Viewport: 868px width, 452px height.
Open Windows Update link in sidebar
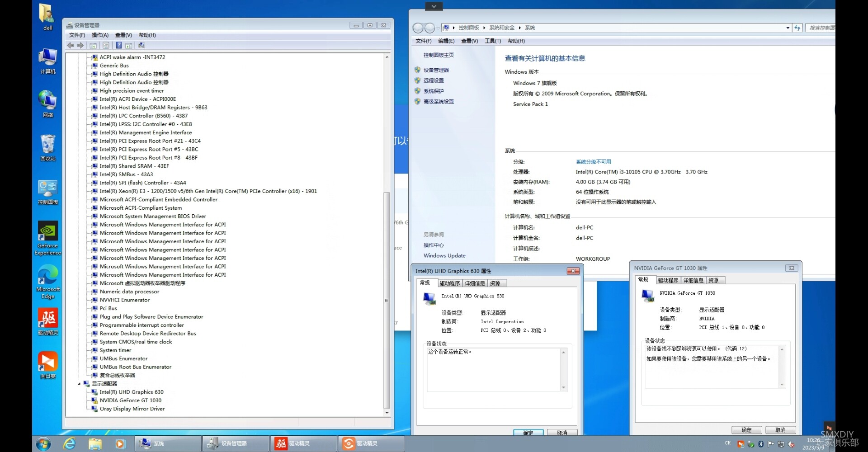444,256
